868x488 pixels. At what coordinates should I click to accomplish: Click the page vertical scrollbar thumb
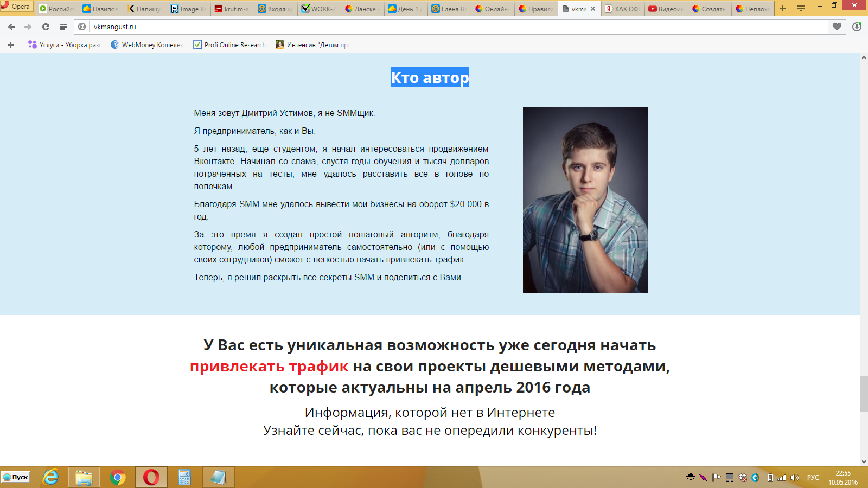864,394
